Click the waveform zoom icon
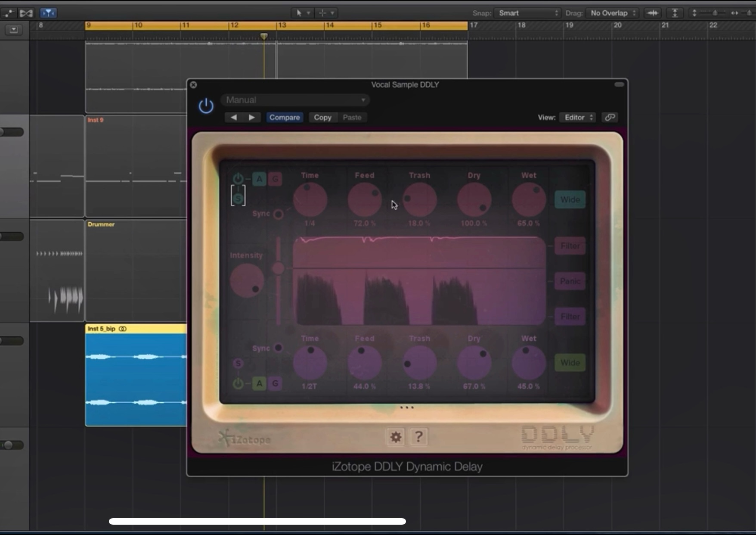The height and width of the screenshot is (535, 756). tap(653, 13)
